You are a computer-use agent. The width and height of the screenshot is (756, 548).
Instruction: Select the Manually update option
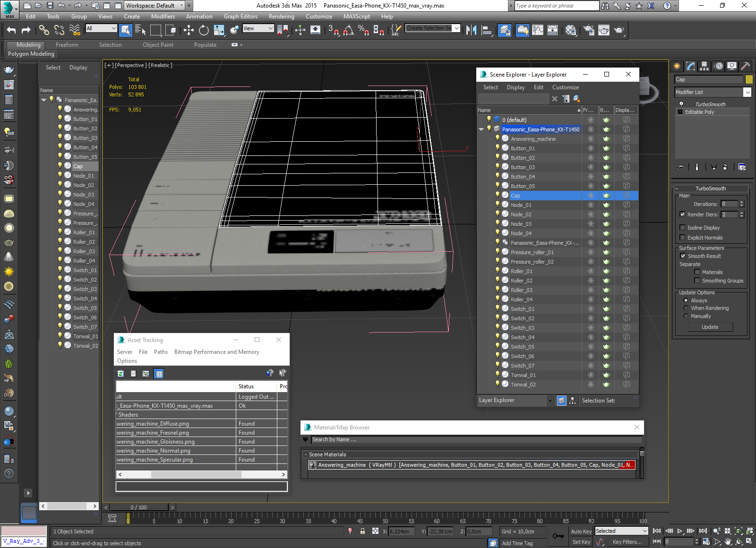tap(686, 316)
